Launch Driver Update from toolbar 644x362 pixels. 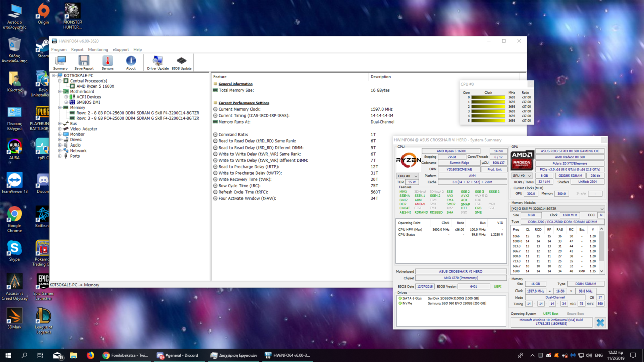click(158, 63)
